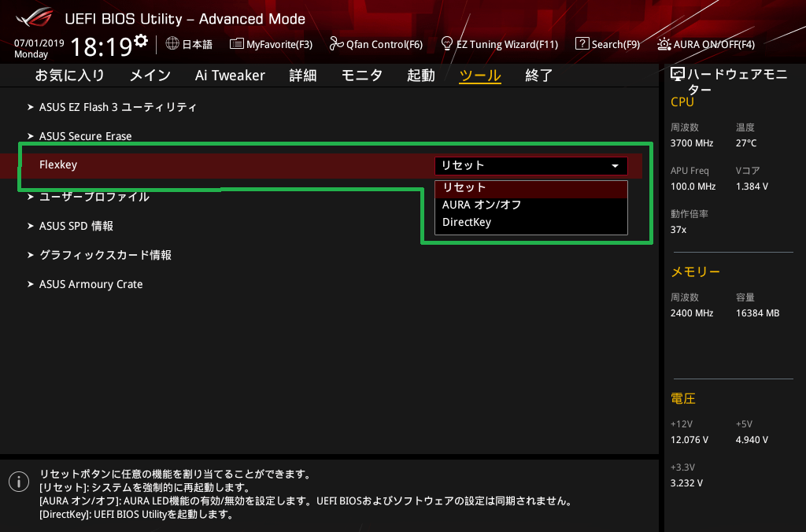Click the 18:19 clock display
Image resolution: width=806 pixels, height=532 pixels.
[102, 47]
